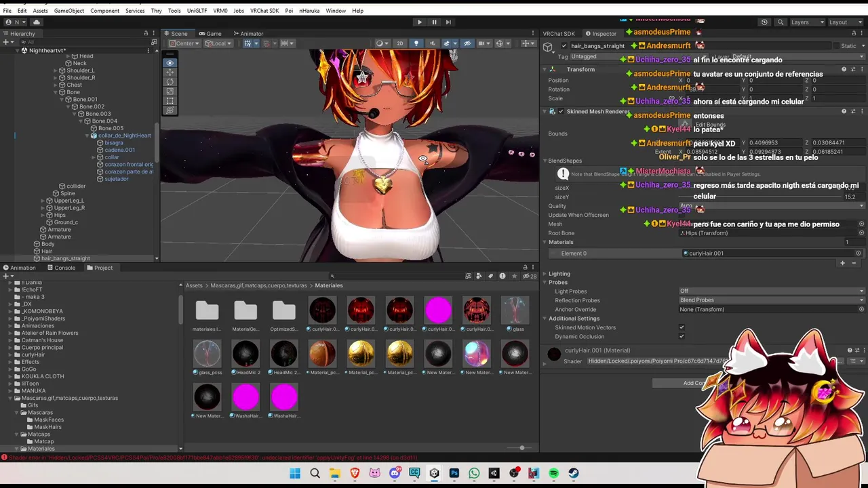Toggle Skinned Motion Vectors checkbox
Screen dimensions: 868x488
click(x=682, y=327)
